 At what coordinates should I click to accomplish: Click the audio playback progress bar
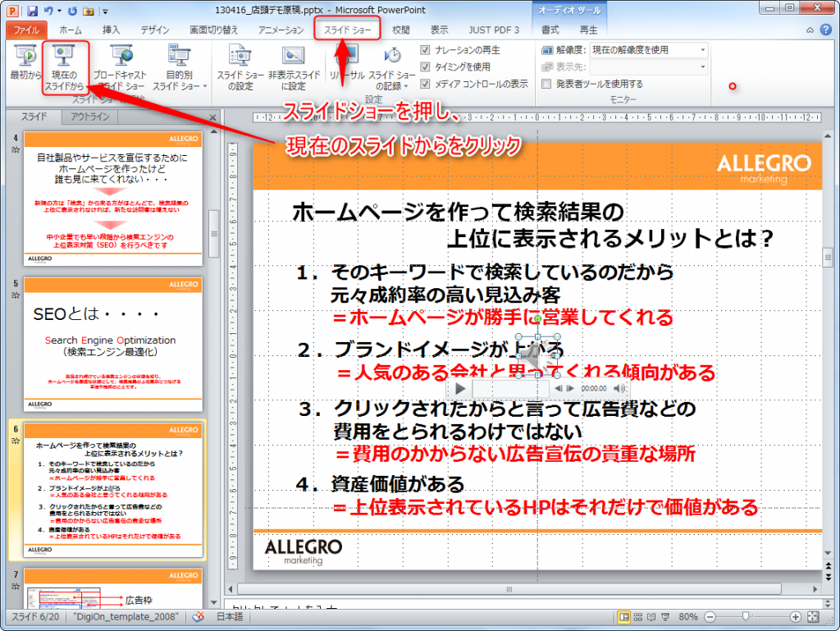(510, 388)
